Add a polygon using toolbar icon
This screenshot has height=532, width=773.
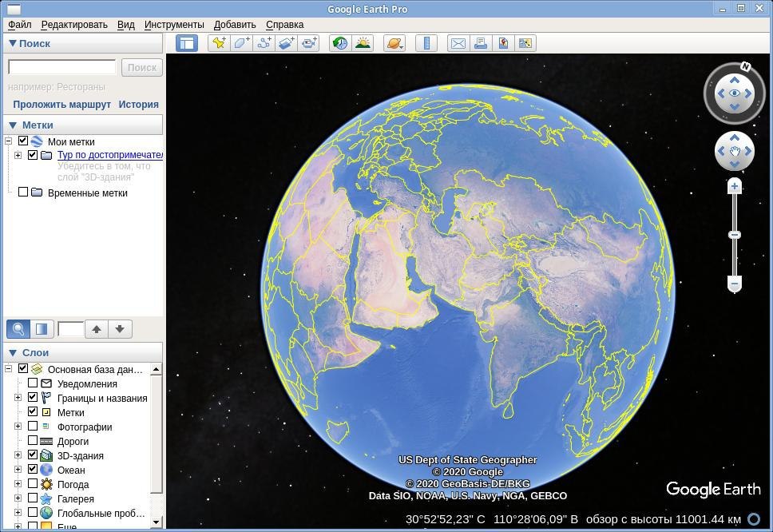[x=241, y=43]
